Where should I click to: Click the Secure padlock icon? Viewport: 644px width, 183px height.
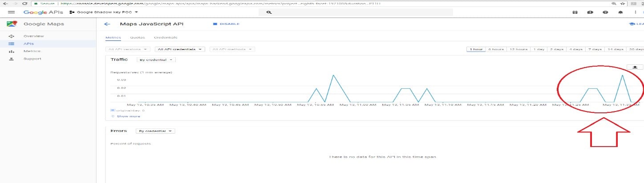tap(36, 3)
